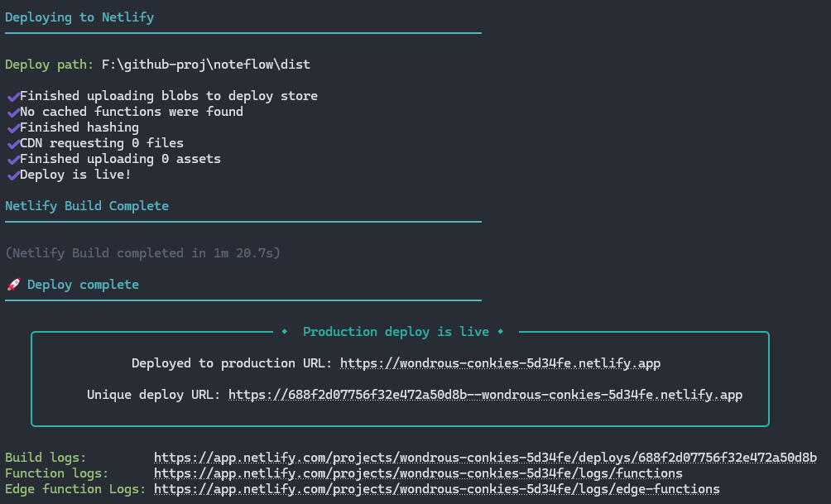The height and width of the screenshot is (504, 831).
Task: Click checkmark beside No cached functions
Action: [13, 113]
